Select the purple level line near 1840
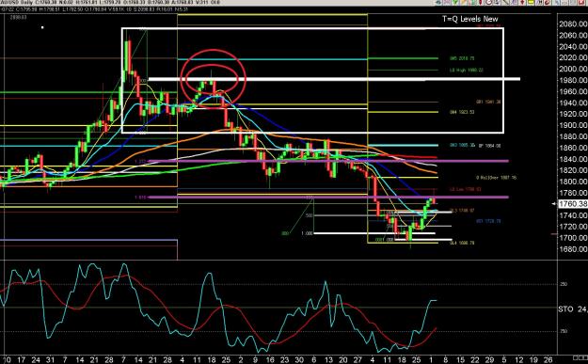588x364 pixels. (328, 161)
